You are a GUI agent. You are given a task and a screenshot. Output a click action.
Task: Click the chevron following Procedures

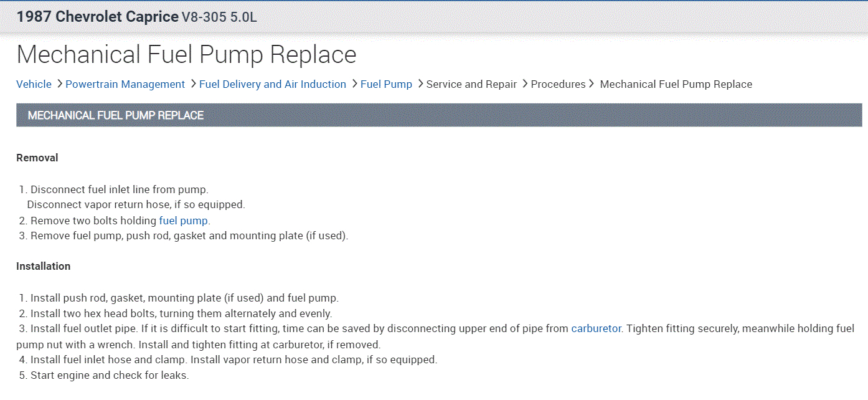591,83
